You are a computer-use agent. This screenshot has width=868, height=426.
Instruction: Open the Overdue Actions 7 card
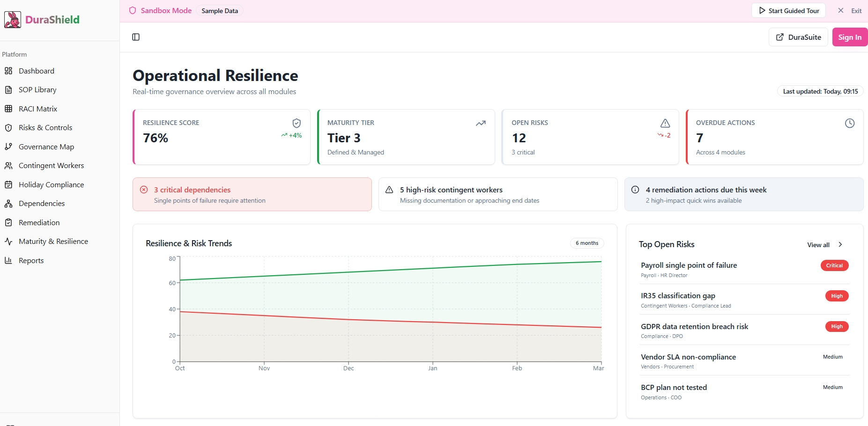tap(775, 137)
